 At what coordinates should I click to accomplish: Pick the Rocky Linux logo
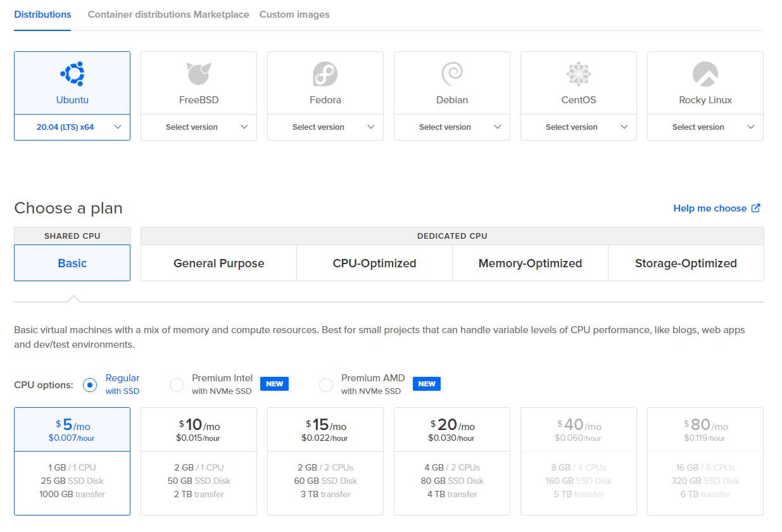coord(705,74)
